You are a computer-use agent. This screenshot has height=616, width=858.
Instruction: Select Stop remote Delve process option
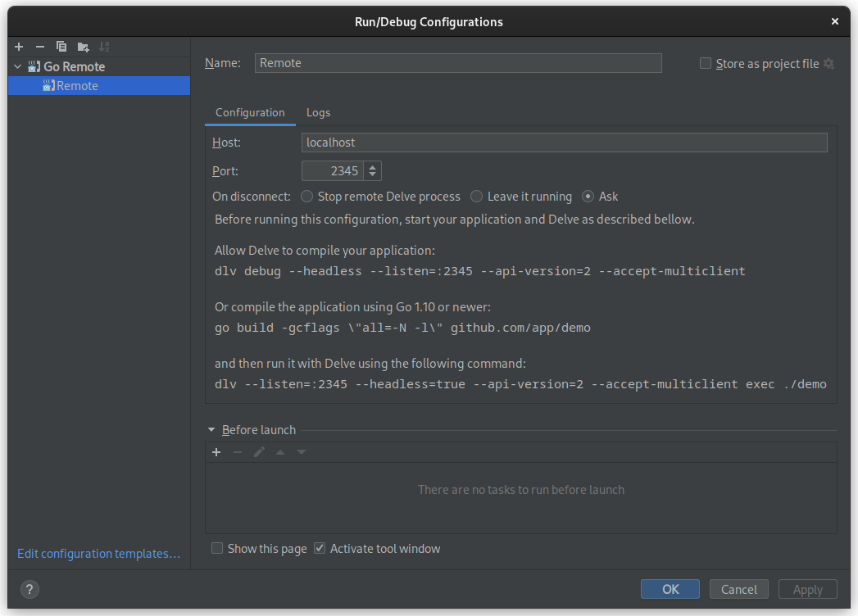[307, 197]
